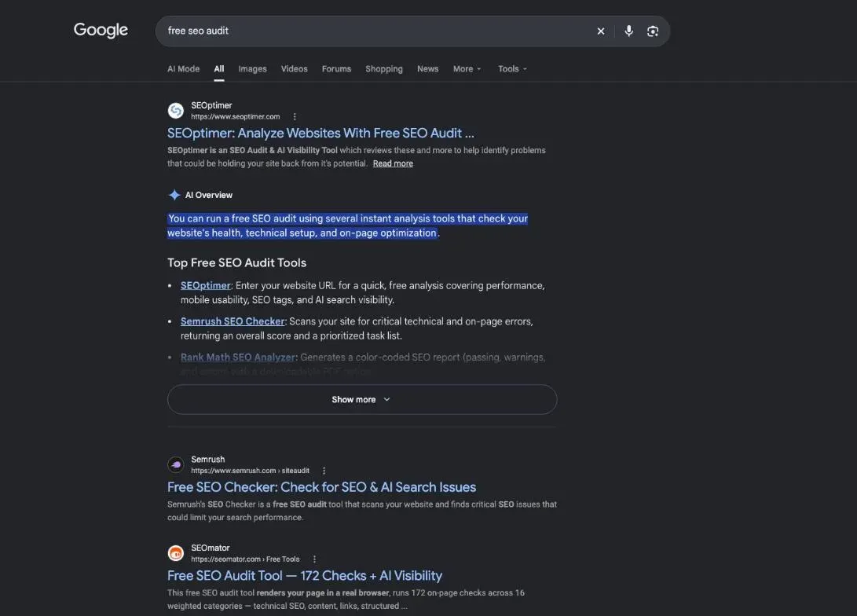Screen dimensions: 857x616
Task: Click the semrush.com › siteaudit URL text
Action: tap(251, 471)
